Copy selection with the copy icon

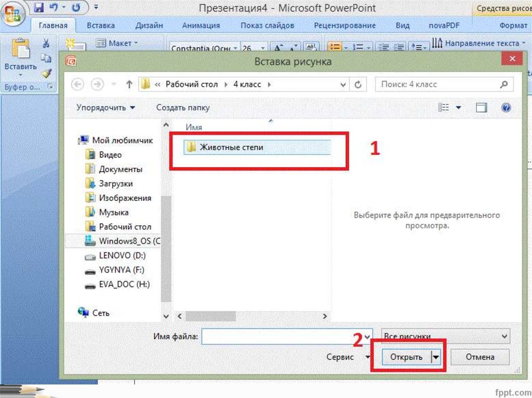(46, 58)
